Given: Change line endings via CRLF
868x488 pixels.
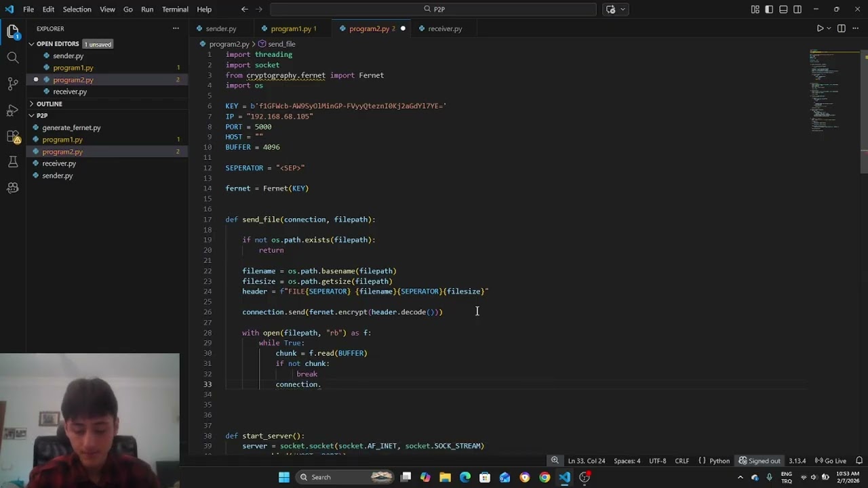Looking at the screenshot, I should point(682,461).
